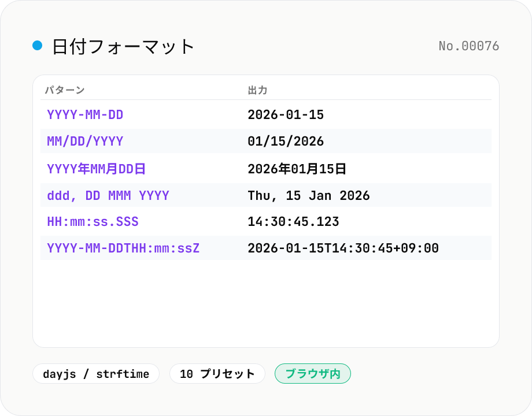The height and width of the screenshot is (416, 532).
Task: Select the MM/DD/YYYY pattern
Action: click(x=85, y=141)
